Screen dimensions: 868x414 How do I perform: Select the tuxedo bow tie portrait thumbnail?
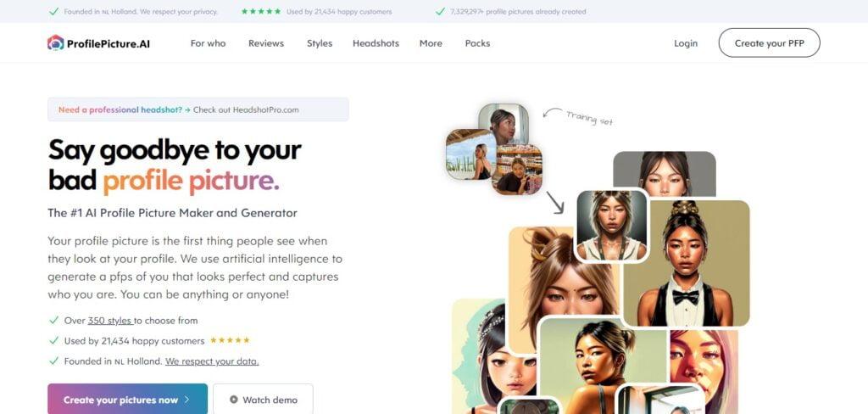[x=686, y=263]
